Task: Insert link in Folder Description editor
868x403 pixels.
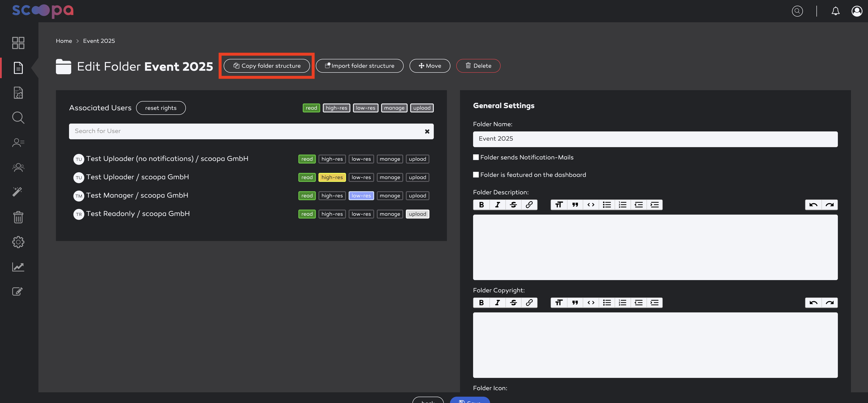Action: click(x=529, y=205)
